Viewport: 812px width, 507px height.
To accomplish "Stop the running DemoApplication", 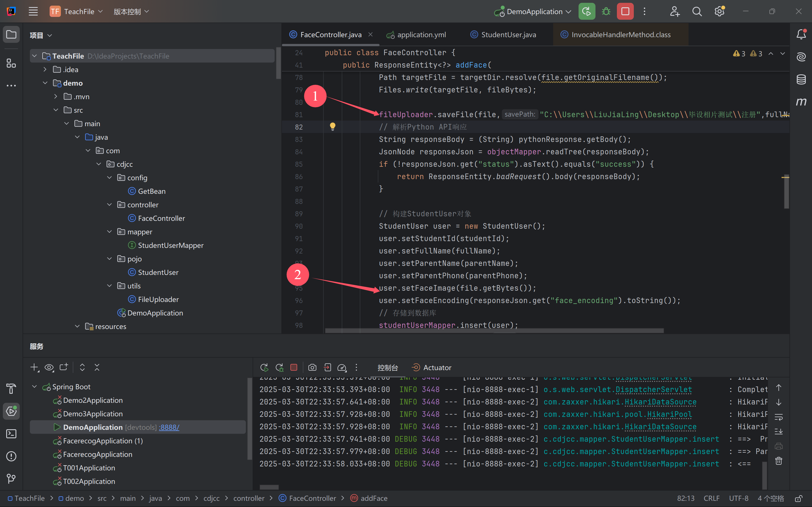I will 625,11.
